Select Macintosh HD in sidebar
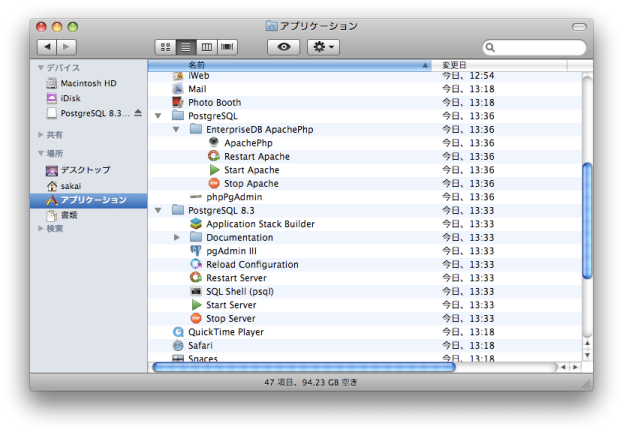The image size is (623, 432). pyautogui.click(x=88, y=83)
